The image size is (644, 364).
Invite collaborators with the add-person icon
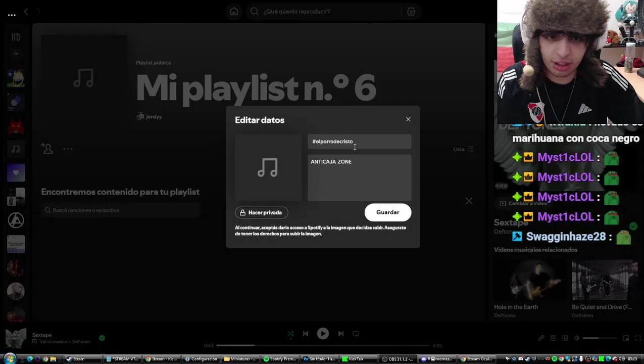coord(47,149)
